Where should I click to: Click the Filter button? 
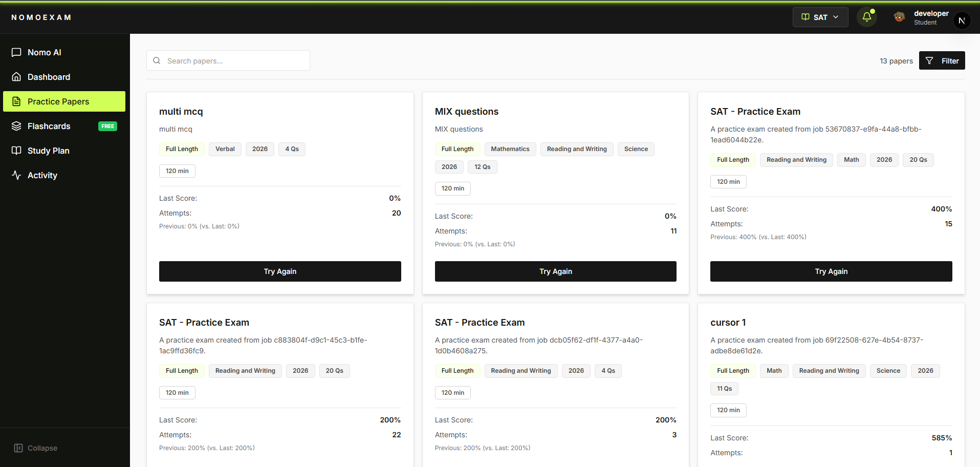click(942, 60)
